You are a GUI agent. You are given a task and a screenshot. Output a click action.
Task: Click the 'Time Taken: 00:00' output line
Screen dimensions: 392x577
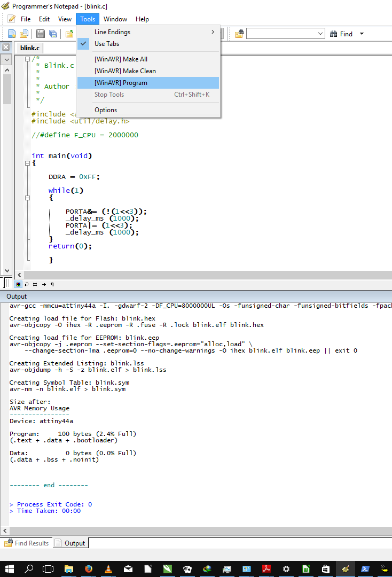tap(45, 511)
